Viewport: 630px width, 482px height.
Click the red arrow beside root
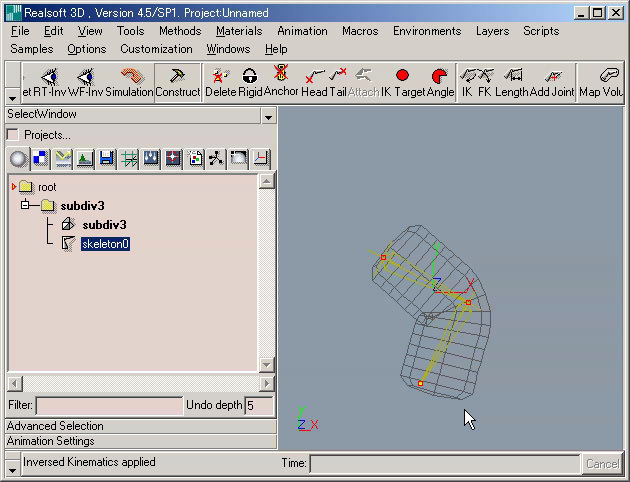[14, 186]
